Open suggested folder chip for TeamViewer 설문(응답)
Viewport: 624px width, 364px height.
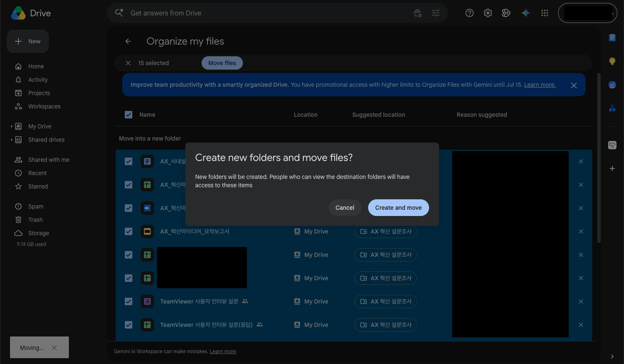(x=386, y=325)
